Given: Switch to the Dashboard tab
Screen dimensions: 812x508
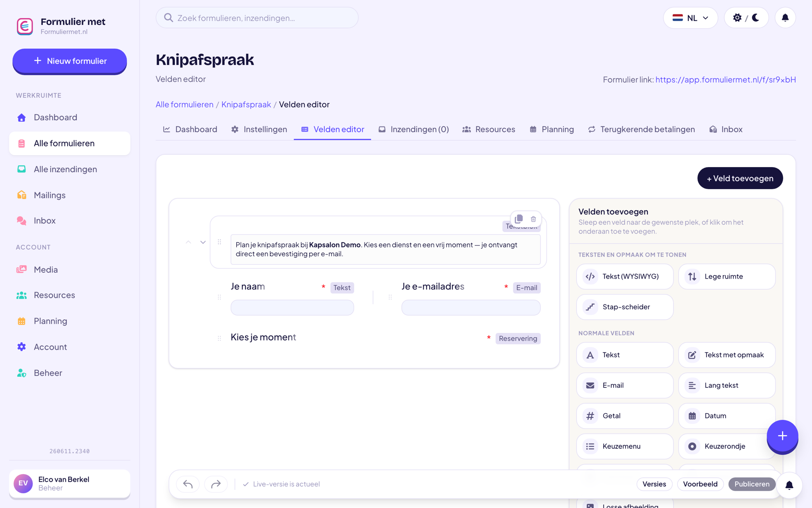Looking at the screenshot, I should tap(190, 129).
